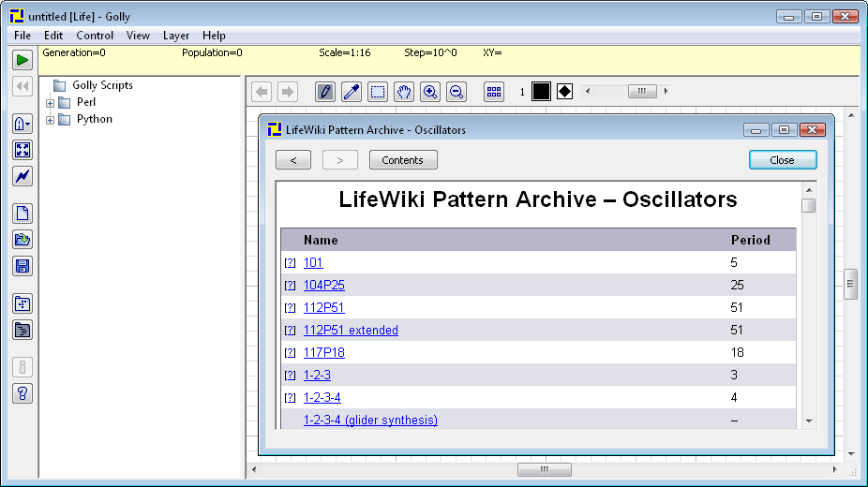Open the Edit menu

tap(53, 36)
